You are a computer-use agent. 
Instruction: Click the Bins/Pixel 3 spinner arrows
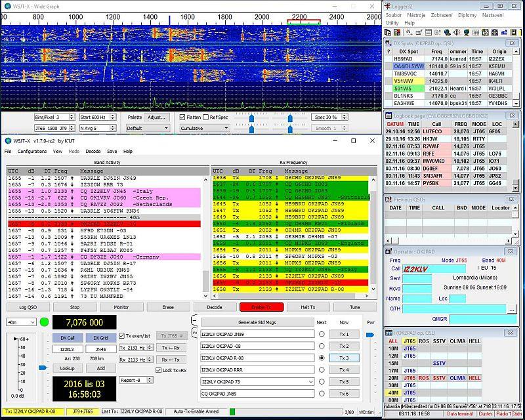pyautogui.click(x=72, y=117)
